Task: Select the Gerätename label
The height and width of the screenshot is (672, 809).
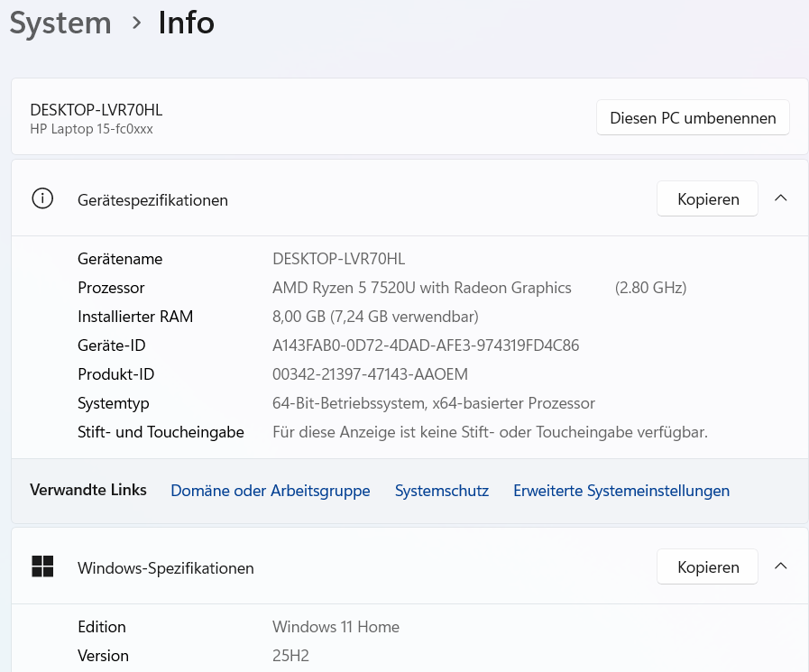Action: tap(120, 259)
